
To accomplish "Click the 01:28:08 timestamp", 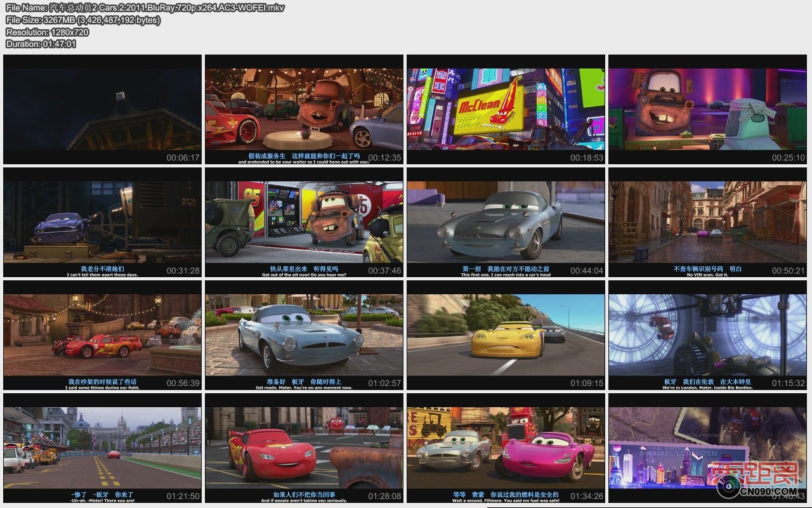I will coord(385,497).
